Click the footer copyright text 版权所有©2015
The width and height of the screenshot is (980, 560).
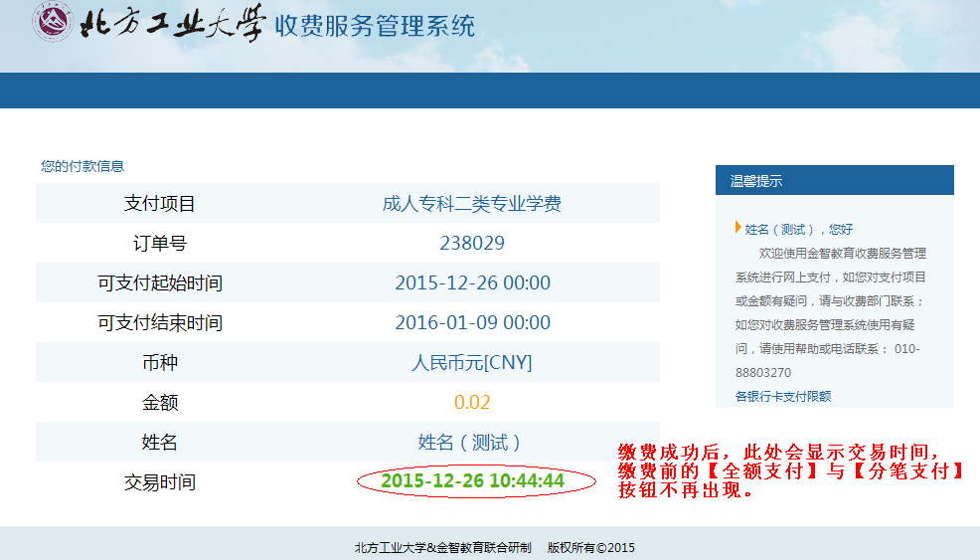(590, 547)
